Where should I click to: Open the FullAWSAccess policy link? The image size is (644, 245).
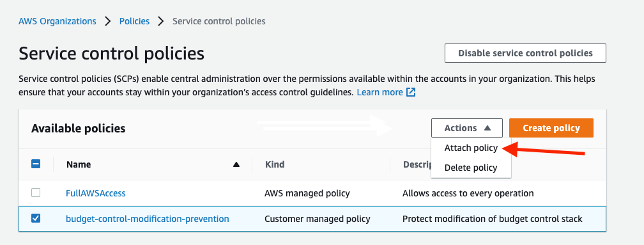click(x=96, y=193)
